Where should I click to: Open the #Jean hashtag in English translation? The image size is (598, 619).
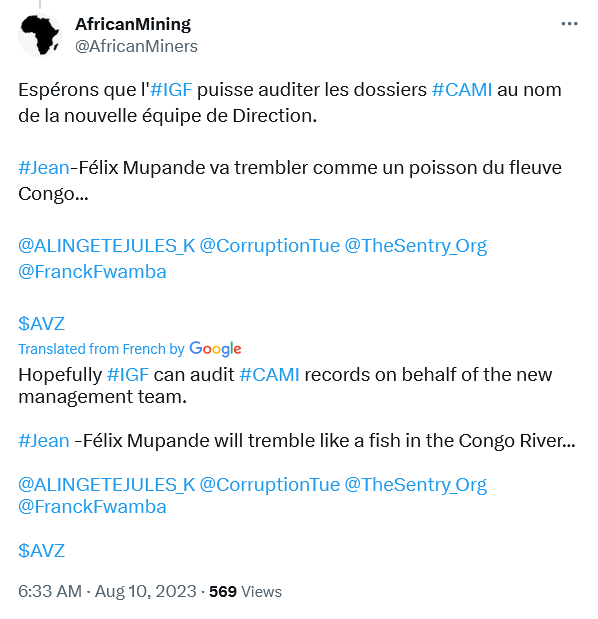44,441
